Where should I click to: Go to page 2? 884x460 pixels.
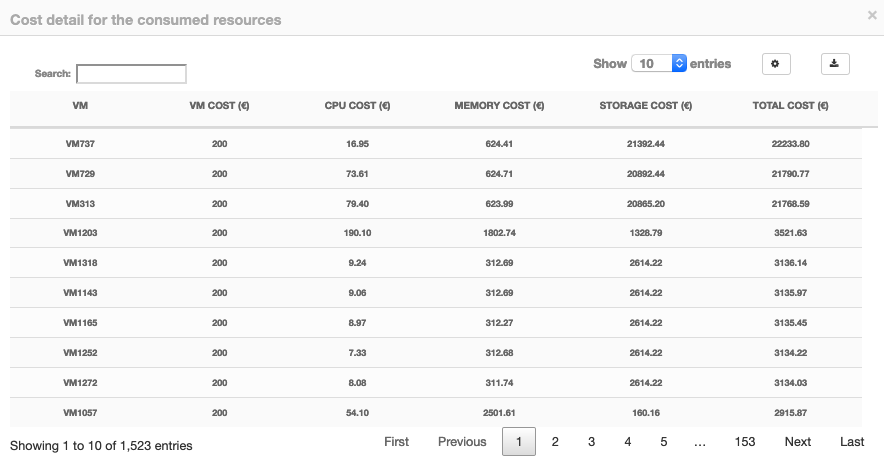[x=555, y=442]
